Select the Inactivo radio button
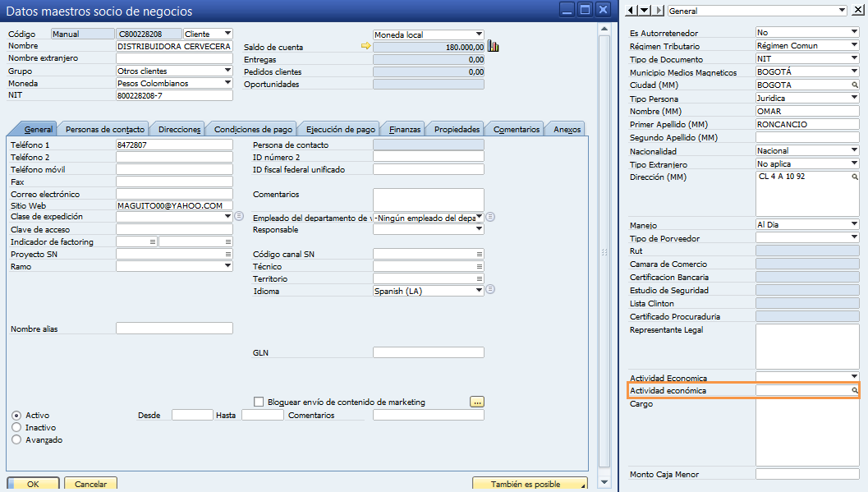Viewport: 868px width, 492px height. (x=16, y=427)
